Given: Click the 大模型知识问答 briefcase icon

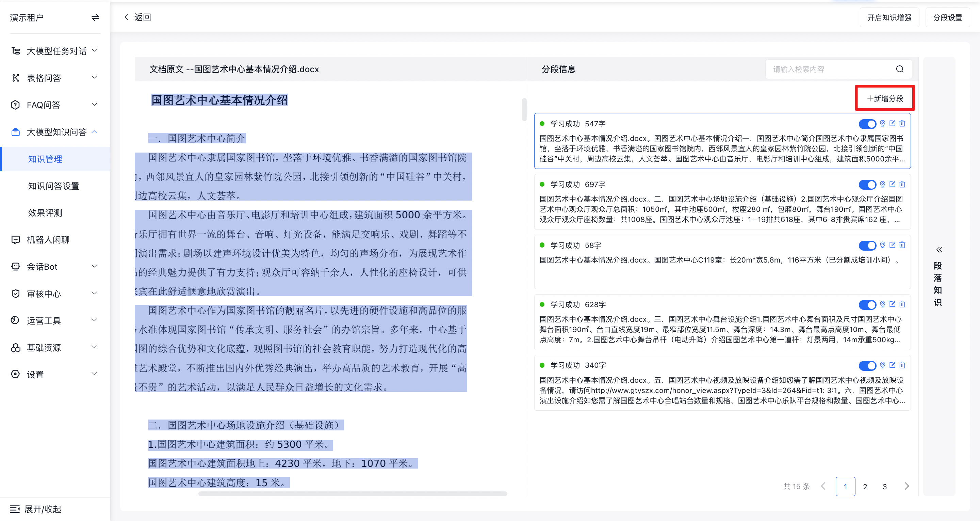Looking at the screenshot, I should [15, 132].
